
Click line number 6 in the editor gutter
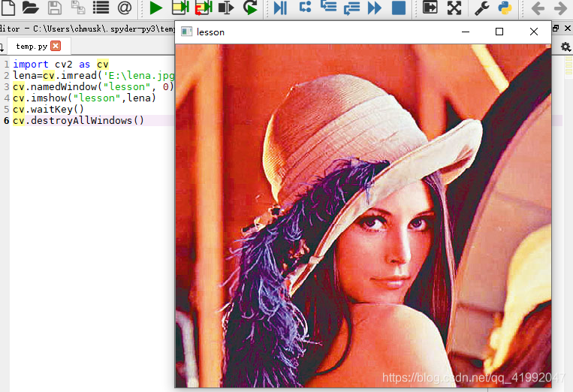point(7,121)
